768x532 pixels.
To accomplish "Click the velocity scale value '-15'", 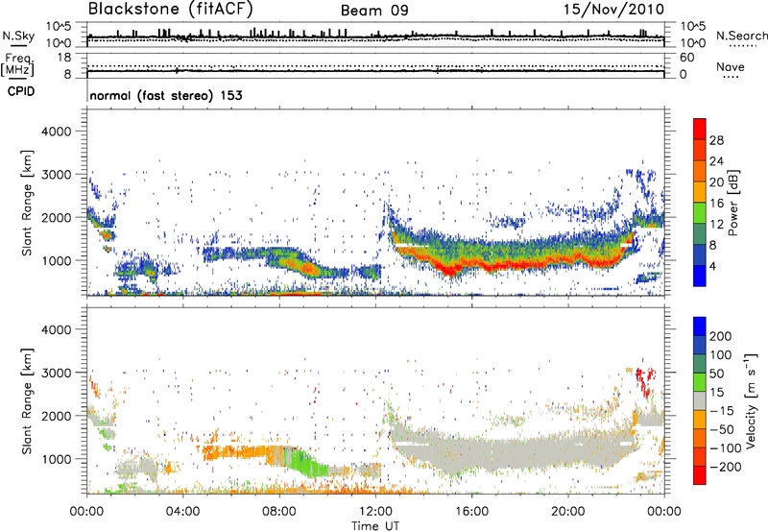I will tap(722, 411).
